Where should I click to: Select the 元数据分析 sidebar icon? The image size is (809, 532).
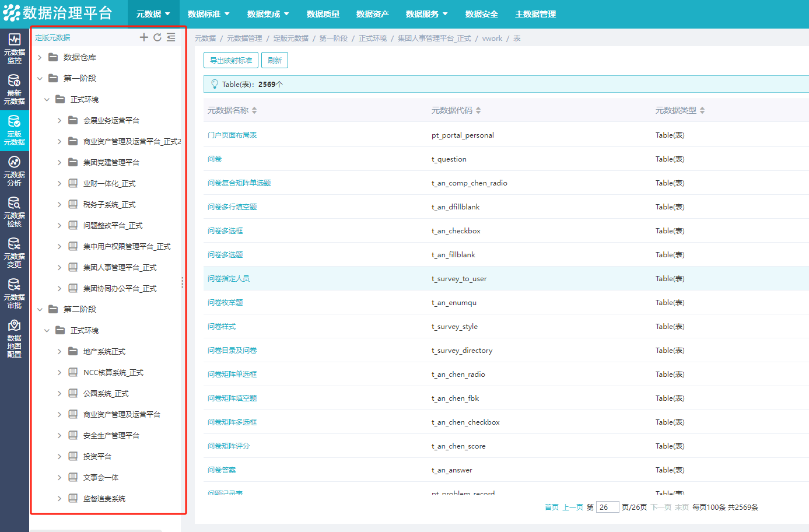click(x=14, y=170)
